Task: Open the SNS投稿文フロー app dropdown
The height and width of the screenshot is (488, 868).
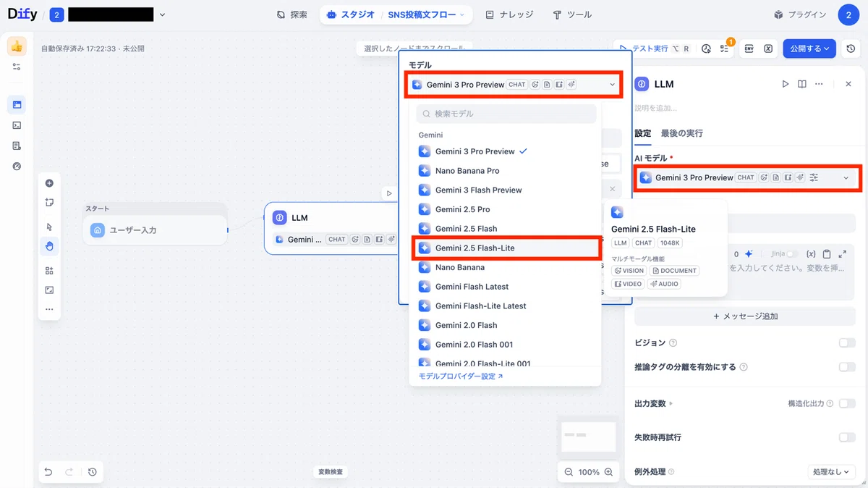Action: 426,14
